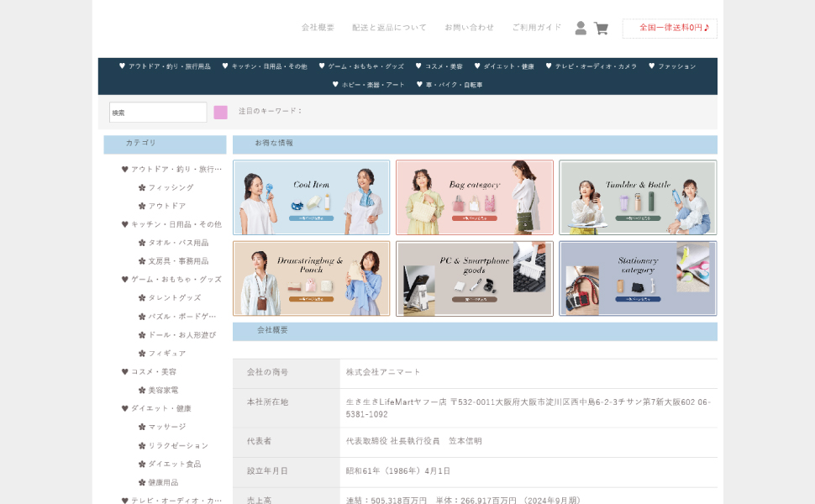This screenshot has height=504, width=815.
Task: Click flower icon next to マッサージ
Action: [142, 427]
